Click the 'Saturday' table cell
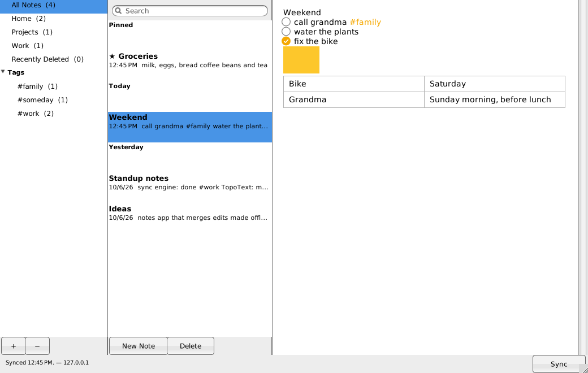This screenshot has width=588, height=373. (495, 84)
